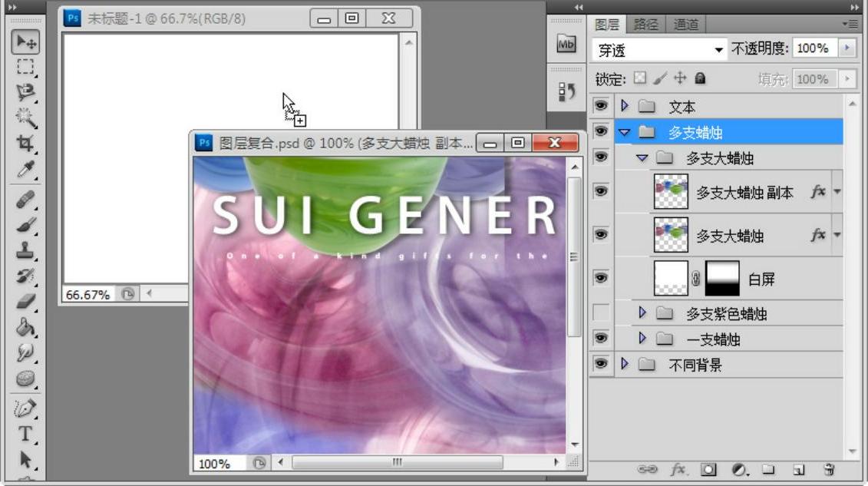
Task: Expand the 不同背景 layer group
Action: (x=625, y=365)
